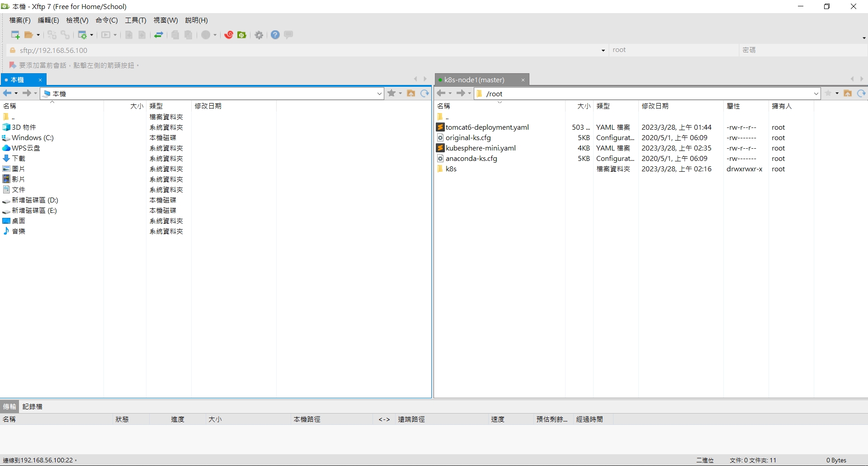Click the add-current-session flag arrow icon
The height and width of the screenshot is (466, 868).
coord(13,65)
